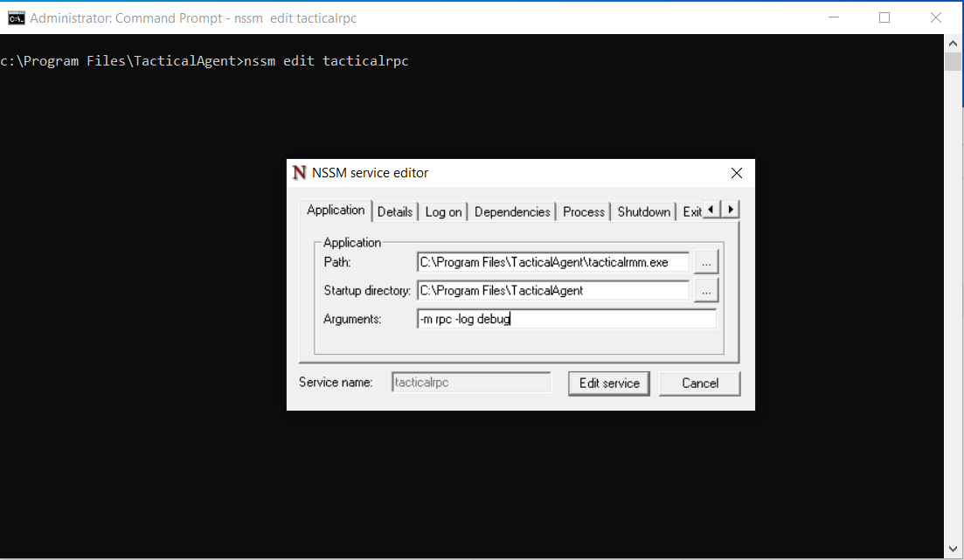The width and height of the screenshot is (964, 560).
Task: Click into the Arguments field
Action: click(566, 319)
